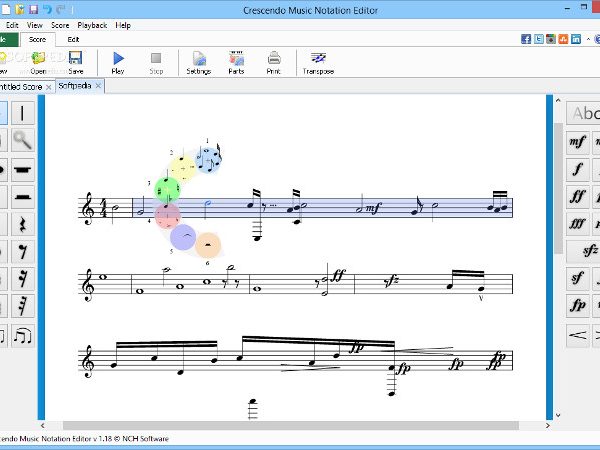Share via Twitter icon

point(538,39)
